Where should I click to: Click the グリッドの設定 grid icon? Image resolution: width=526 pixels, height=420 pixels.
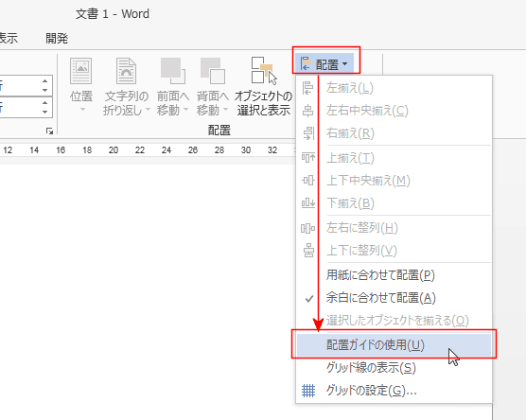(x=308, y=391)
